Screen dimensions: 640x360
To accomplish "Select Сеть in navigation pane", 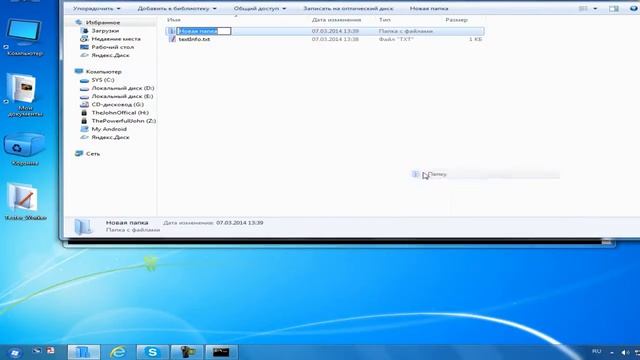I will (x=93, y=153).
